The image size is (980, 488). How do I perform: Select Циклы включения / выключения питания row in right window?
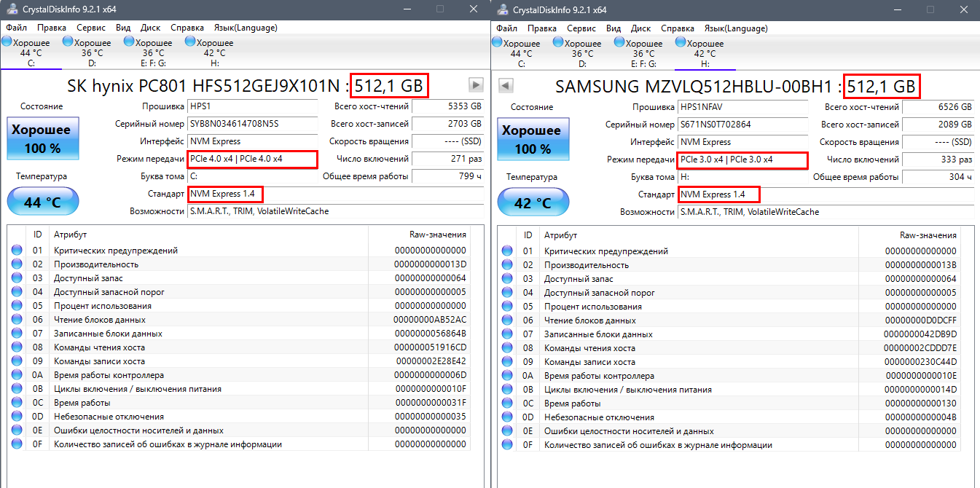[x=729, y=390]
